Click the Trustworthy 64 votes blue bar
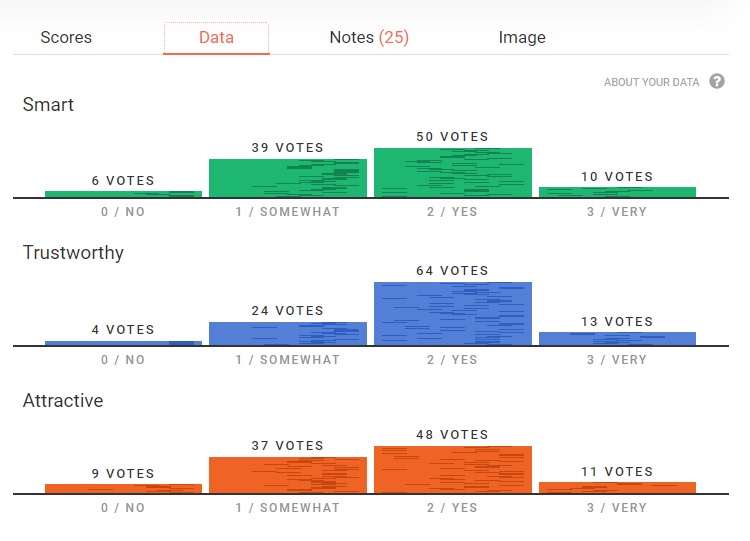This screenshot has height=541, width=750. tap(453, 314)
